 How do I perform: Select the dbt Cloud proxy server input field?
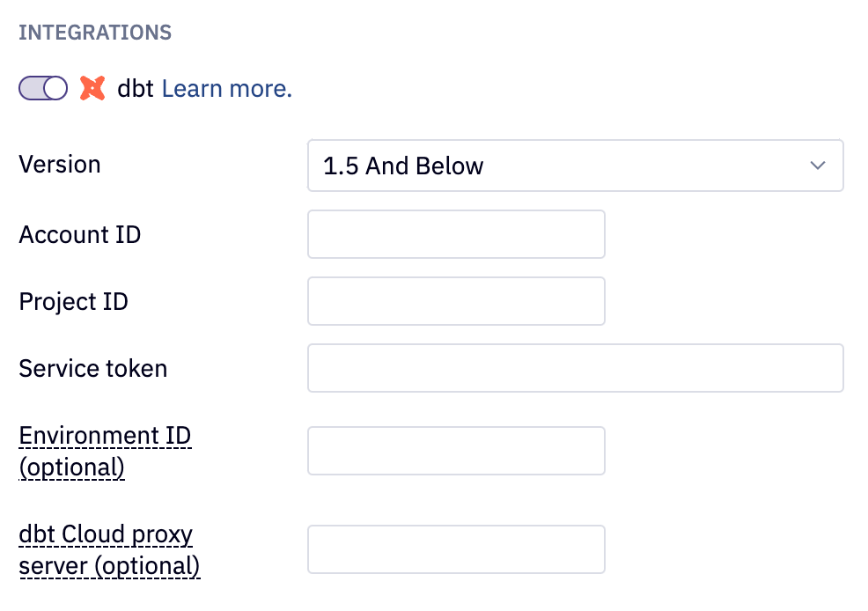[456, 548]
